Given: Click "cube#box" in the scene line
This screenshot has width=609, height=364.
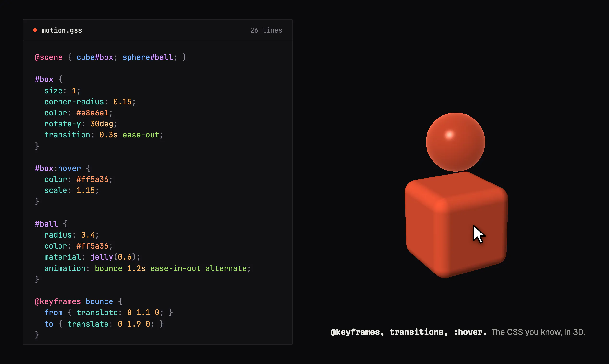Looking at the screenshot, I should coord(95,57).
